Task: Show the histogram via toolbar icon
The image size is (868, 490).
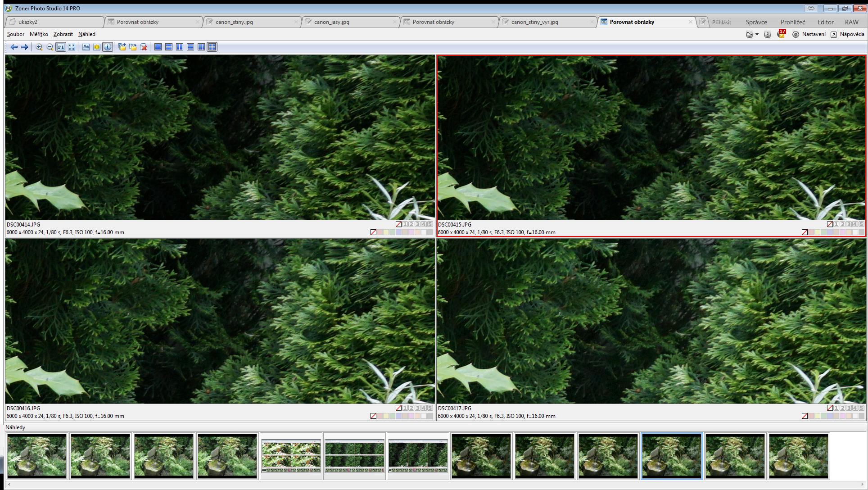Action: point(86,47)
